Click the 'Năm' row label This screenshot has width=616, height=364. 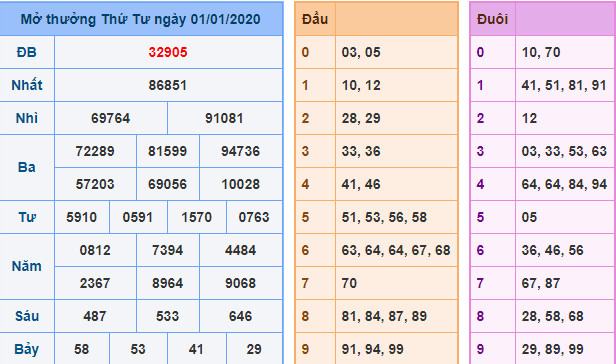[x=27, y=267]
